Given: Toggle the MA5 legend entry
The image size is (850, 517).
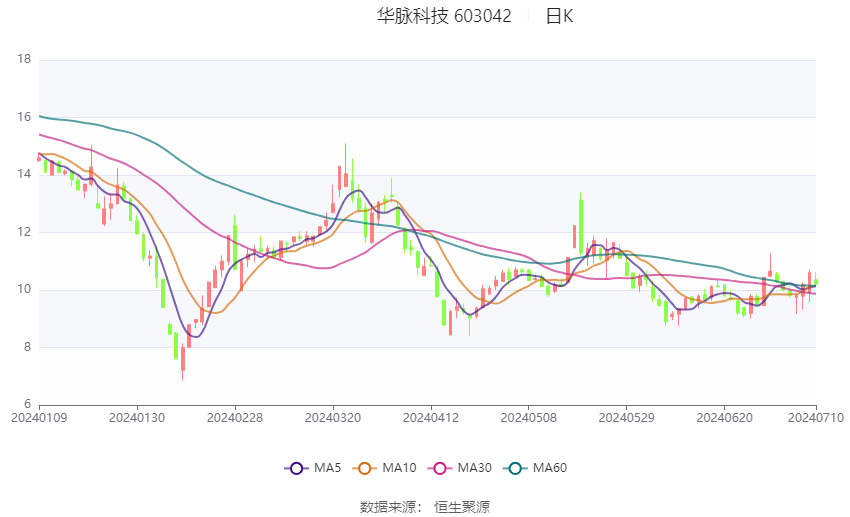Looking at the screenshot, I should tap(313, 468).
